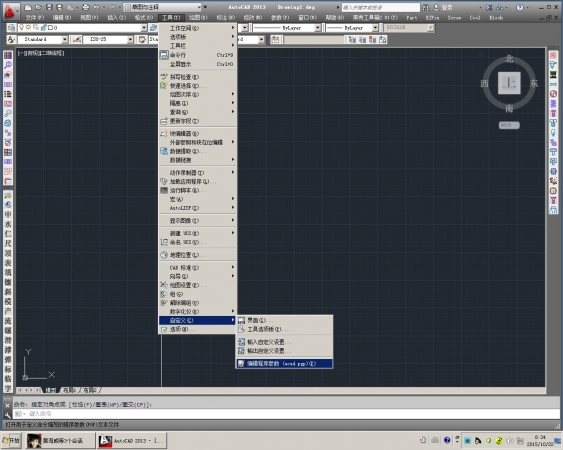Click North (北) on the ViewCube compass

click(x=509, y=59)
